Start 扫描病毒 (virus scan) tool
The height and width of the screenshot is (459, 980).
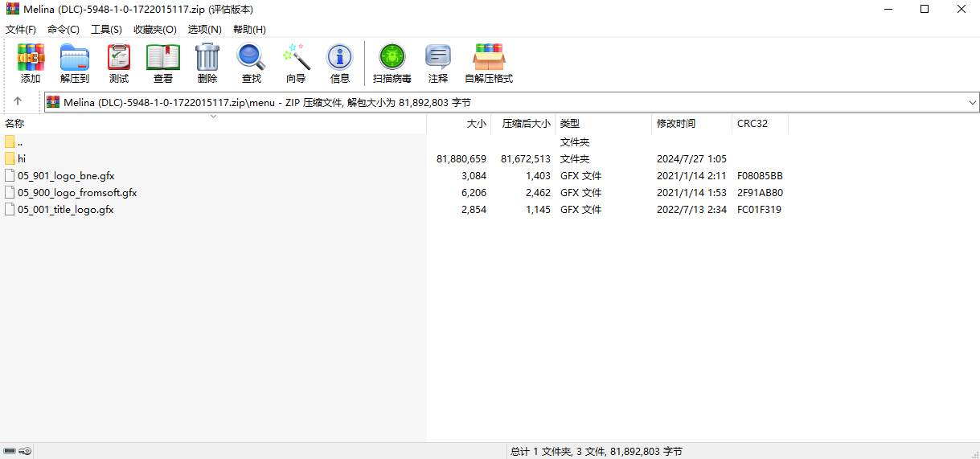coord(392,64)
